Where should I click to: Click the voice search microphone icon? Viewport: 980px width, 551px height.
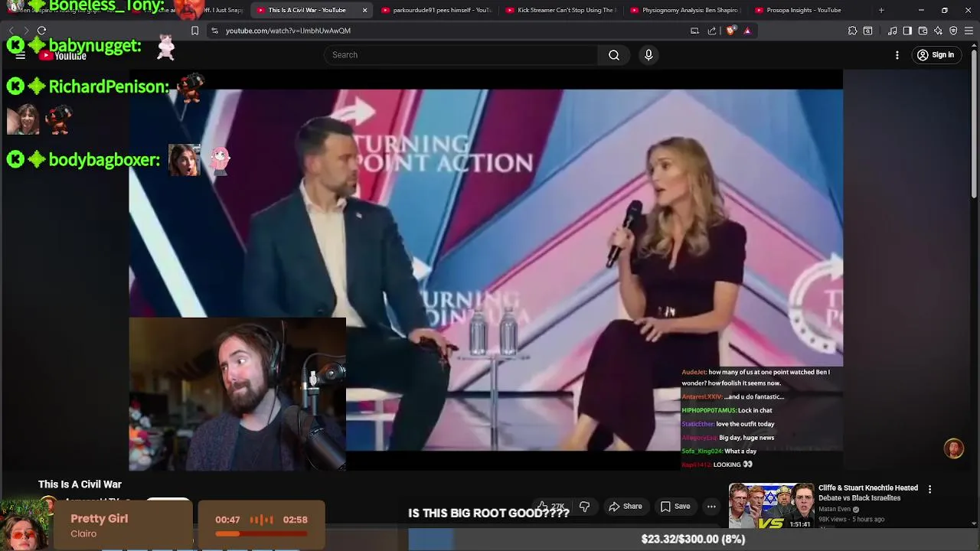648,55
